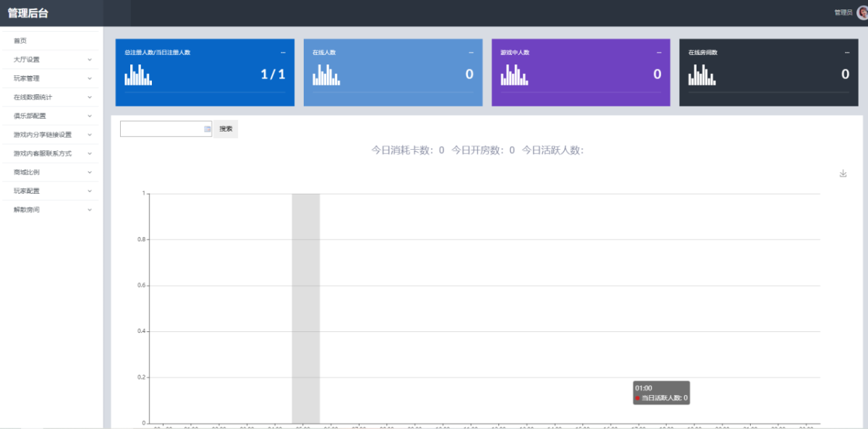868x429 pixels.
Task: Open the more options on the 游戏中人数 card
Action: pyautogui.click(x=659, y=53)
